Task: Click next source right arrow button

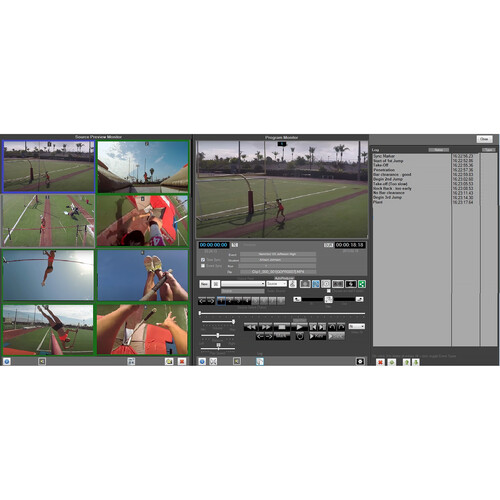Action: (x=211, y=301)
